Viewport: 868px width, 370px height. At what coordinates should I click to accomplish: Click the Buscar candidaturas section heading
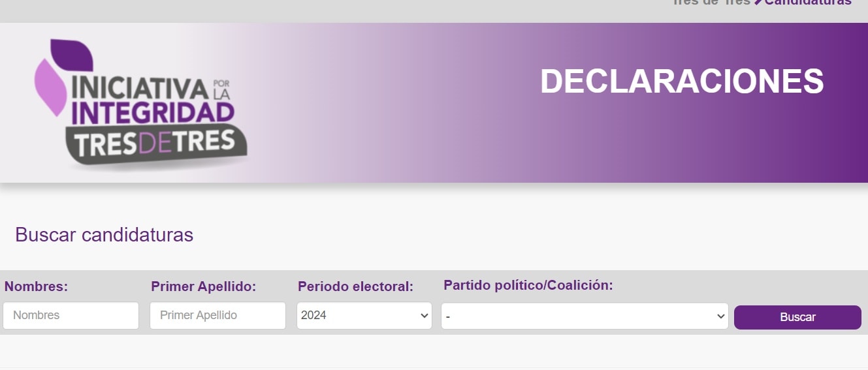click(x=104, y=235)
